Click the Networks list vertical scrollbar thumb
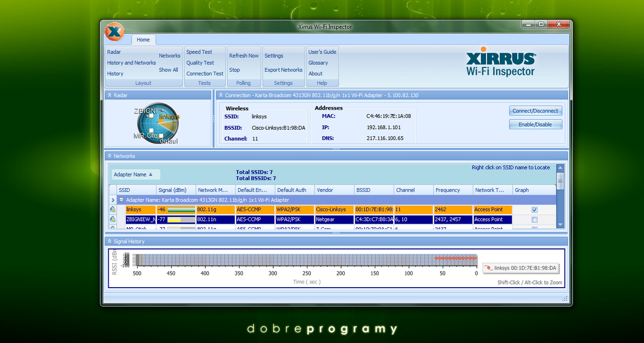 [x=560, y=181]
